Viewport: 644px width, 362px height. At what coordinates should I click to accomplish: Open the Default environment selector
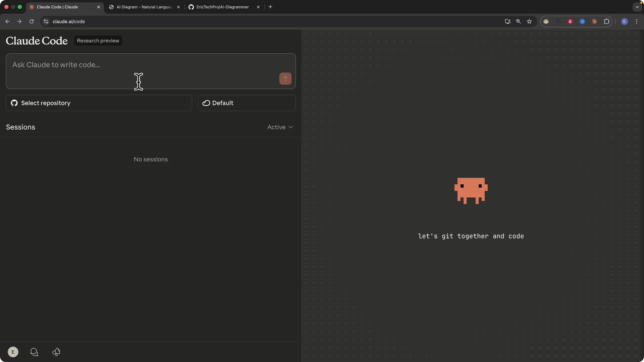[247, 103]
